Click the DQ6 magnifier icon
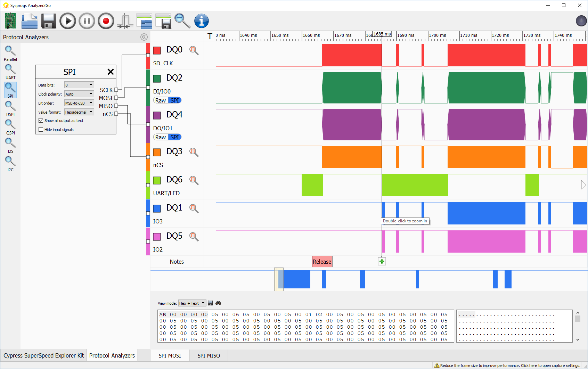Screen dimensions: 588x369 [194, 180]
